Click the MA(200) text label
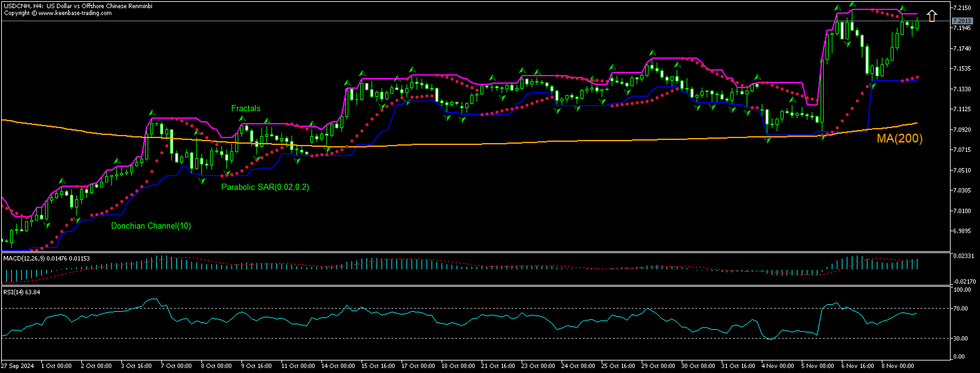This screenshot has width=980, height=373. pos(899,138)
